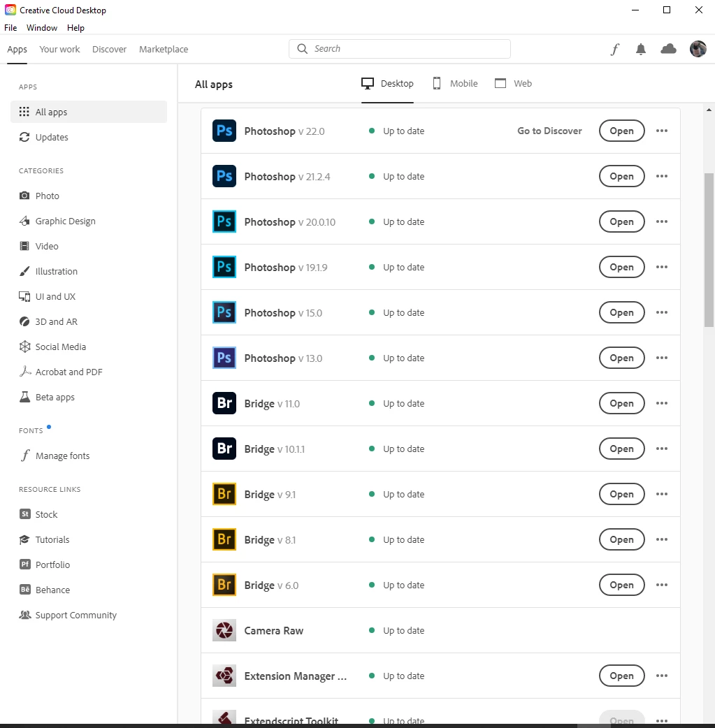Open the Help menu

pos(75,28)
